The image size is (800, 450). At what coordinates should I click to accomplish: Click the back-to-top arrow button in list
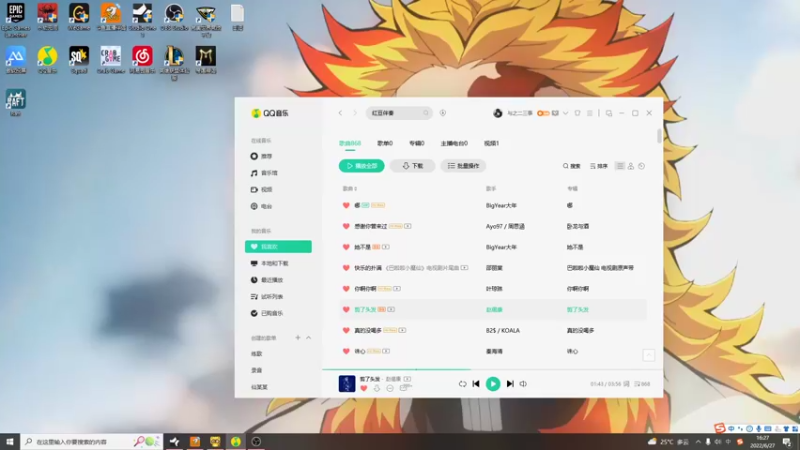pyautogui.click(x=648, y=355)
